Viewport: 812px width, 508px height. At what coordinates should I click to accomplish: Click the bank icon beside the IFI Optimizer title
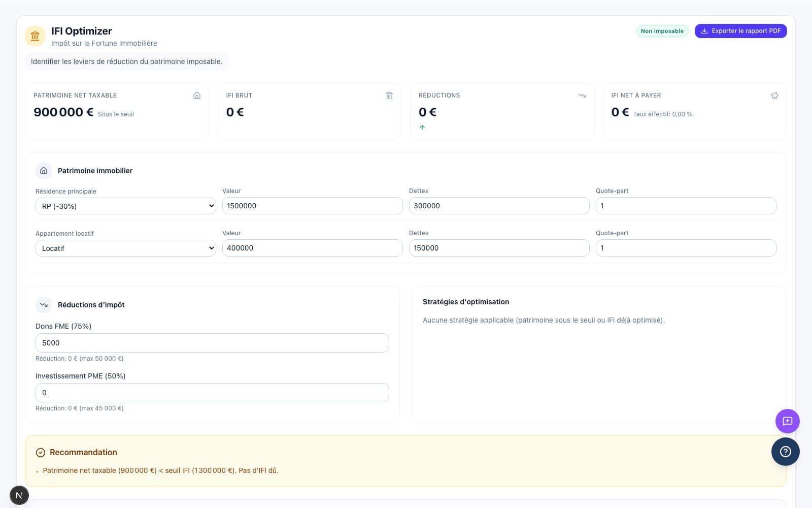click(x=35, y=36)
